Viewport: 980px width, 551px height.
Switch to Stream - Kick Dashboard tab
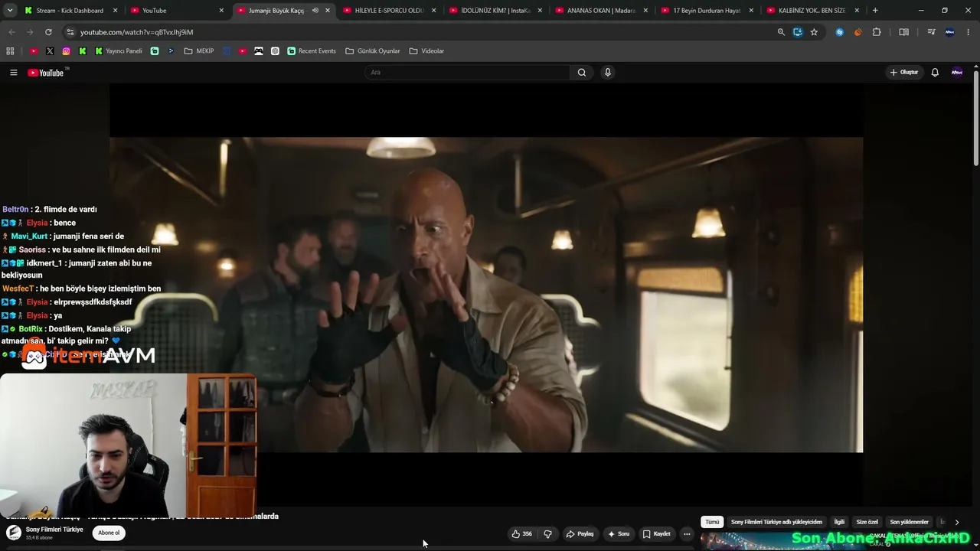click(x=69, y=11)
